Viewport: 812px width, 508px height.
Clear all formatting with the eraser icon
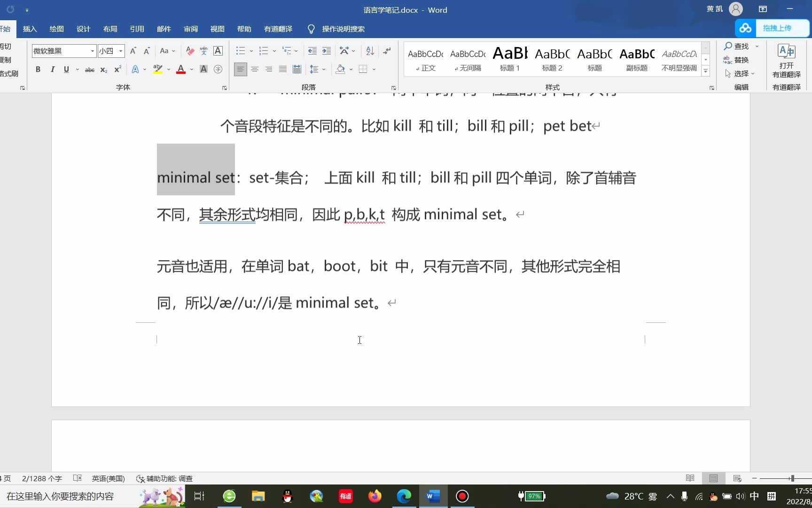coord(190,51)
